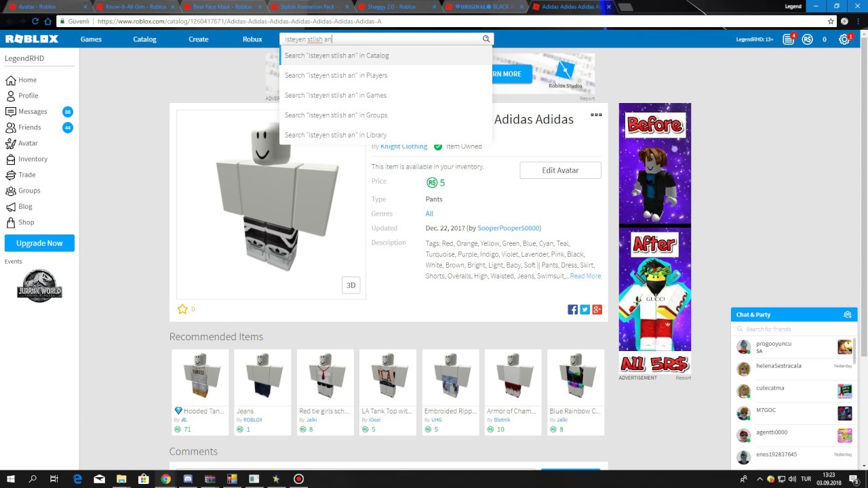Open SooperPooper50000 profile link

(509, 228)
